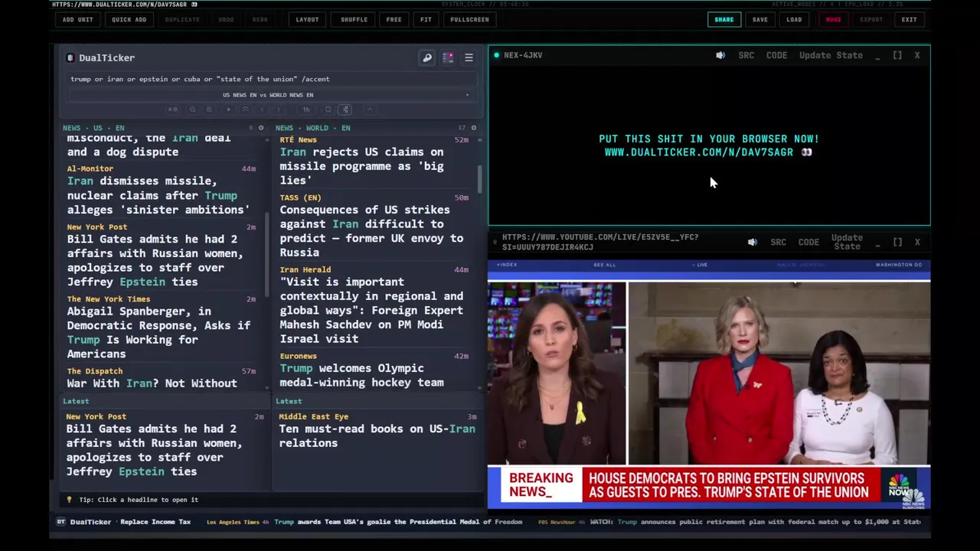980x551 pixels.
Task: Click the dualticker.com URL text in NEX-4JKV panel
Action: 699,152
